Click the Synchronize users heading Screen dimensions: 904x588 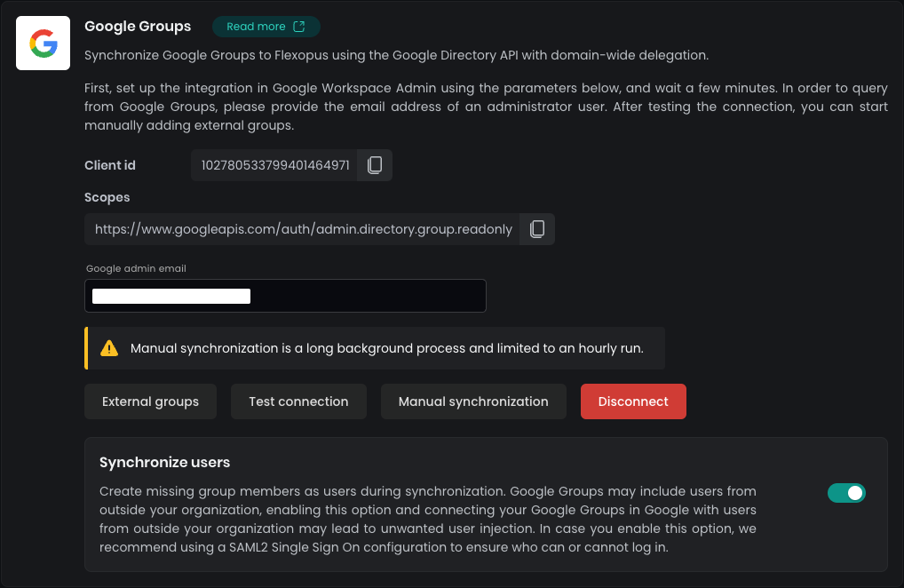tap(164, 462)
